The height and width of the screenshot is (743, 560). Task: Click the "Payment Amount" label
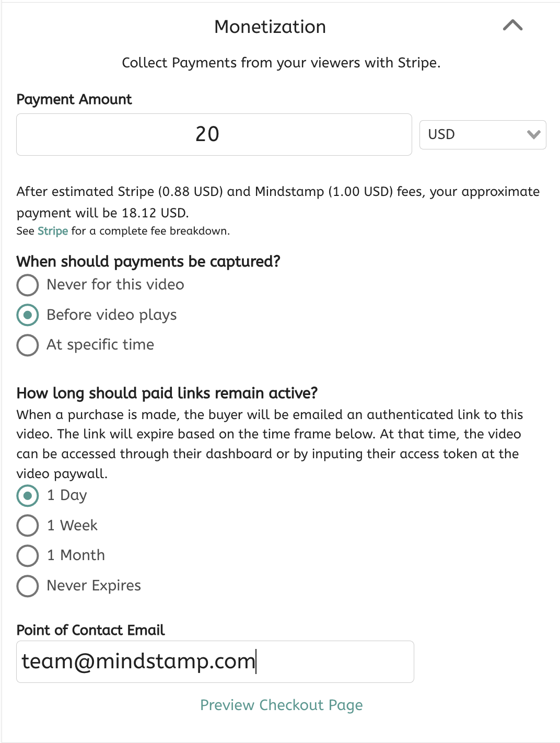(x=74, y=99)
